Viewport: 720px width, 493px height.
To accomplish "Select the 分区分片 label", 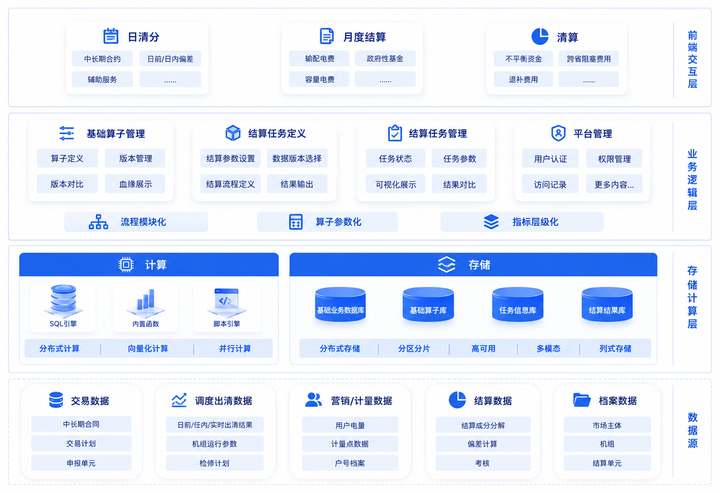I will (x=414, y=348).
